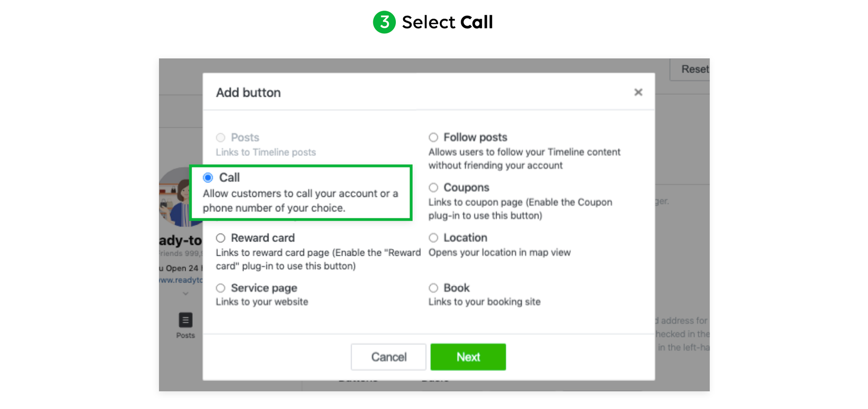Choose the Coupons radio option
Screen dimensions: 868x409
(433, 188)
